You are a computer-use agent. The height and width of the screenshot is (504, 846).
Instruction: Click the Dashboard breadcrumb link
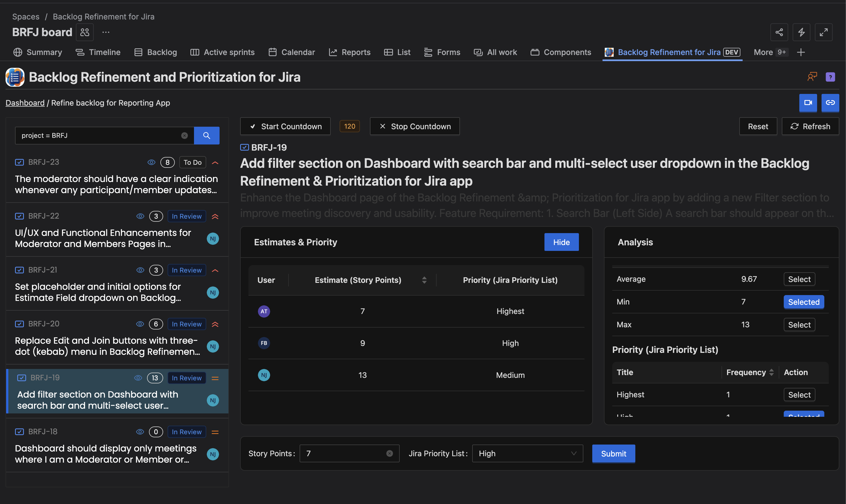pos(25,103)
